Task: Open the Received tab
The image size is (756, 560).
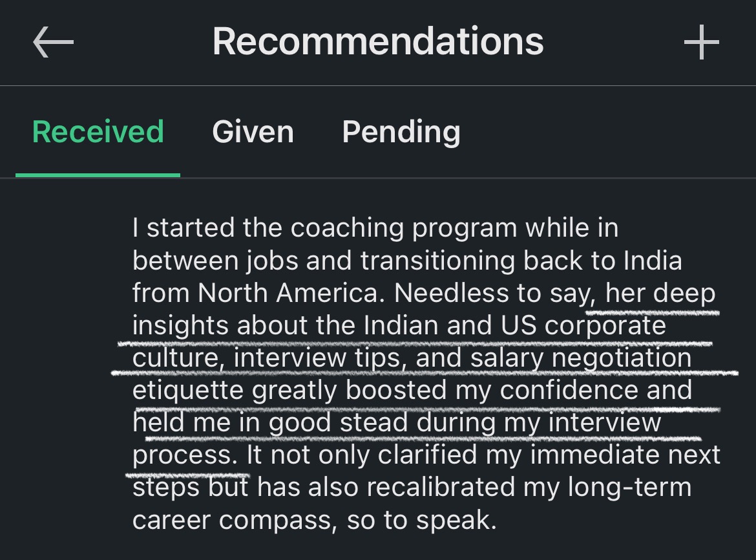Action: pos(98,132)
